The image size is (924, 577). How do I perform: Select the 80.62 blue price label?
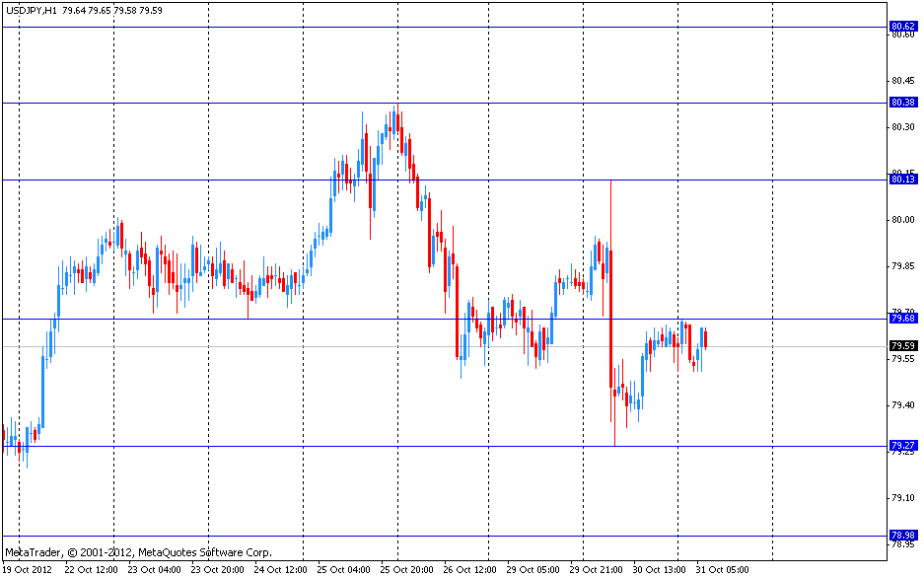[902, 26]
